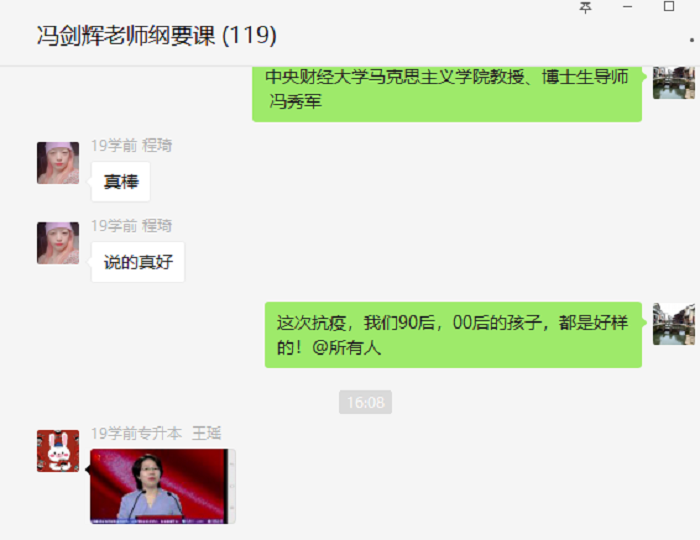The width and height of the screenshot is (700, 540).
Task: Minimize the chat window
Action: (627, 7)
